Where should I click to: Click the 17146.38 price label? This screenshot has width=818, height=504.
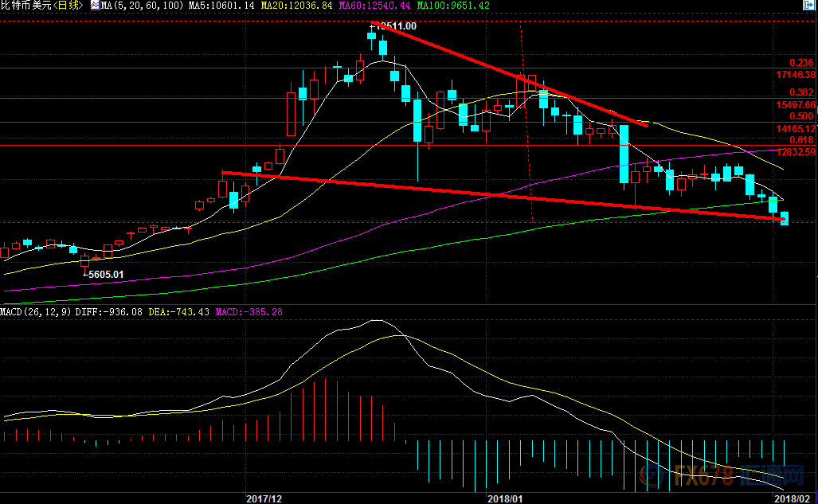(796, 75)
